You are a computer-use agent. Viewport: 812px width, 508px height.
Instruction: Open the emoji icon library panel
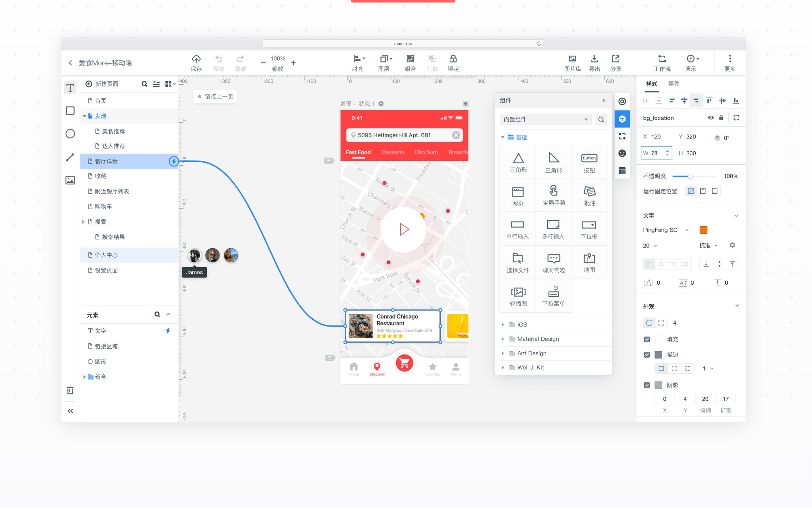(622, 153)
